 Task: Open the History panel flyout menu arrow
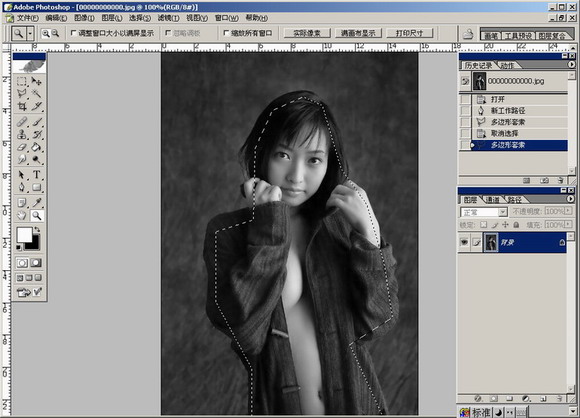pos(571,65)
